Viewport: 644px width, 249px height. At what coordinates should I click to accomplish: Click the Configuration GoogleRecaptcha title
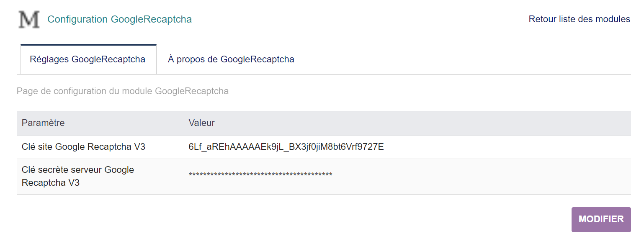click(x=120, y=19)
